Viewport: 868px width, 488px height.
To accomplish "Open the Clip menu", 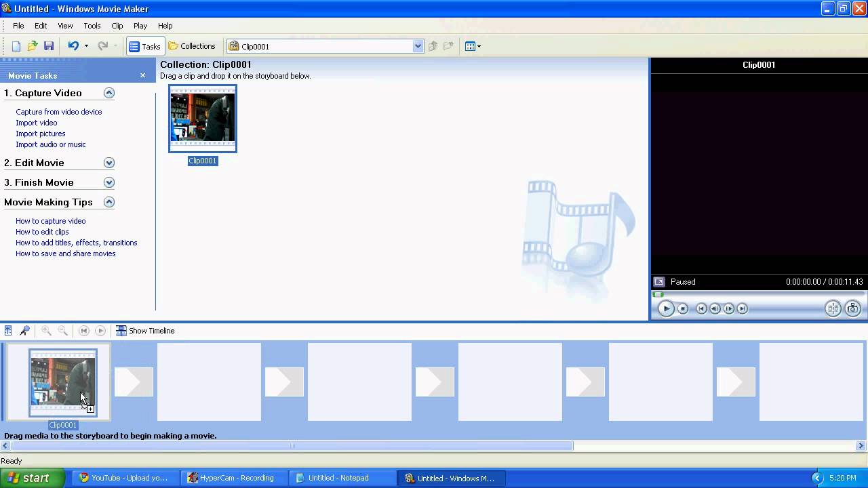I will tap(117, 26).
